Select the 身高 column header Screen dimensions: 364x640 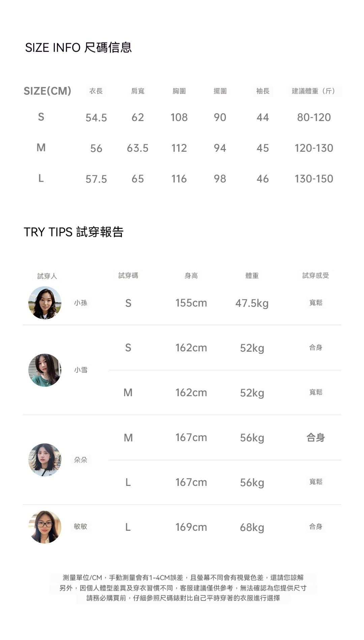point(191,275)
